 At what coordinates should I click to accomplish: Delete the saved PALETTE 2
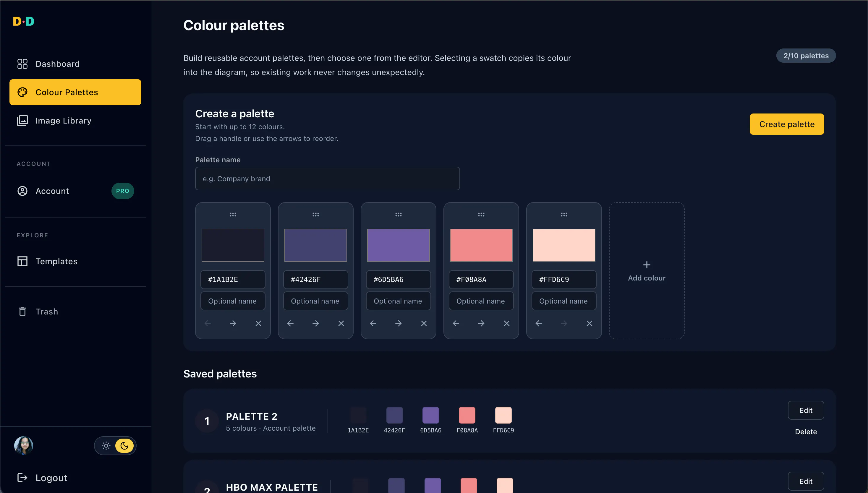tap(806, 432)
